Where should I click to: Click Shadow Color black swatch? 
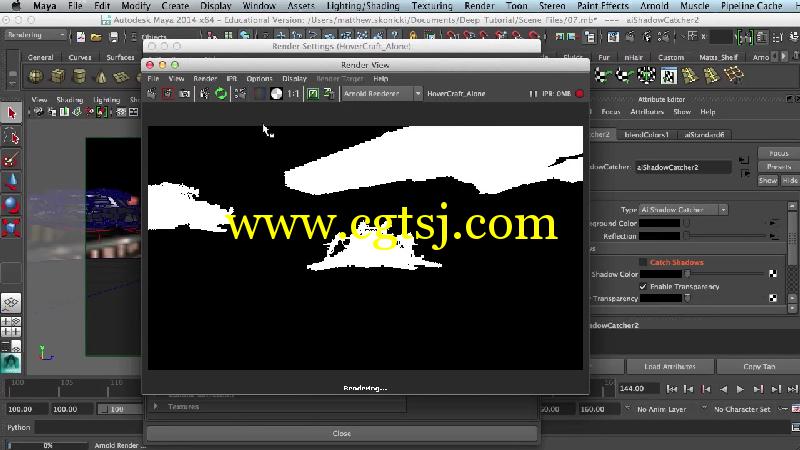pos(660,274)
